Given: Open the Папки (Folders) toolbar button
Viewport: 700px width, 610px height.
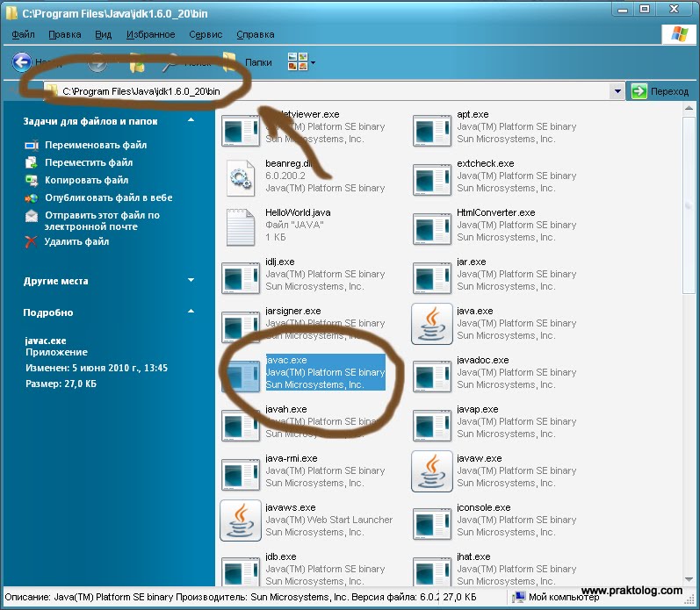Looking at the screenshot, I should [248, 62].
